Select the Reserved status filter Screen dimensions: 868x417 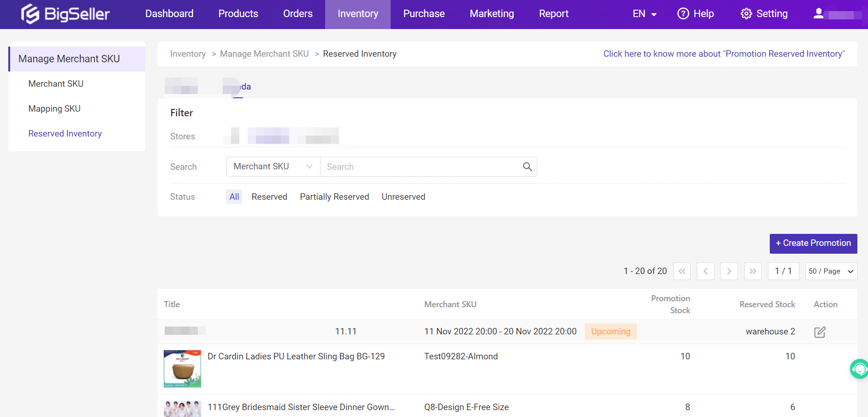(x=269, y=197)
